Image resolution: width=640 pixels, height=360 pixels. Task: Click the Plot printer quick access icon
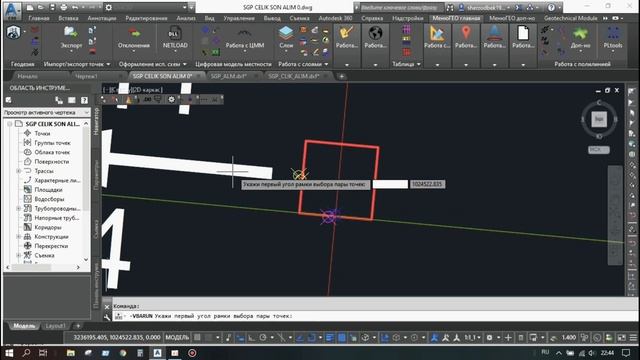(64, 7)
